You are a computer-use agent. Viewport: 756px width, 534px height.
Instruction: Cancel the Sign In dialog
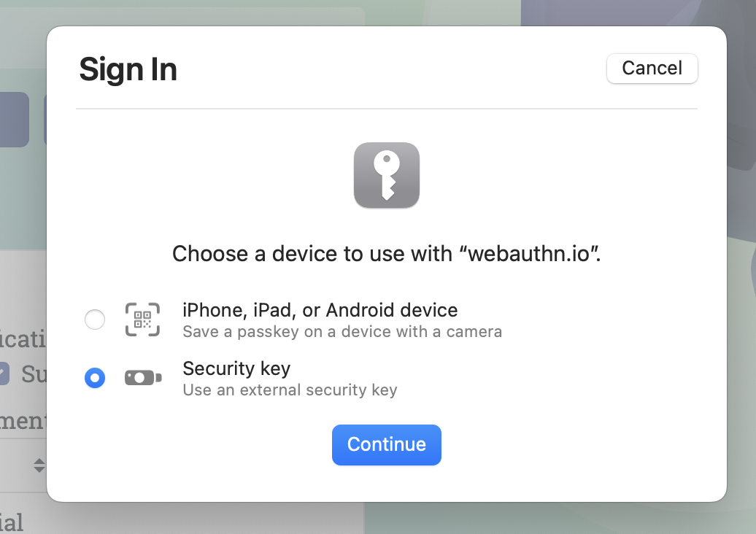[x=652, y=69]
